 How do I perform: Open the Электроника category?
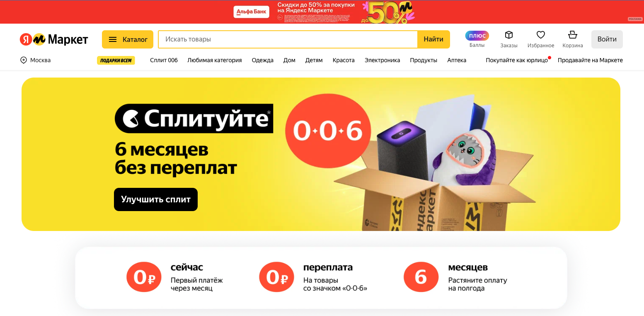tap(382, 60)
